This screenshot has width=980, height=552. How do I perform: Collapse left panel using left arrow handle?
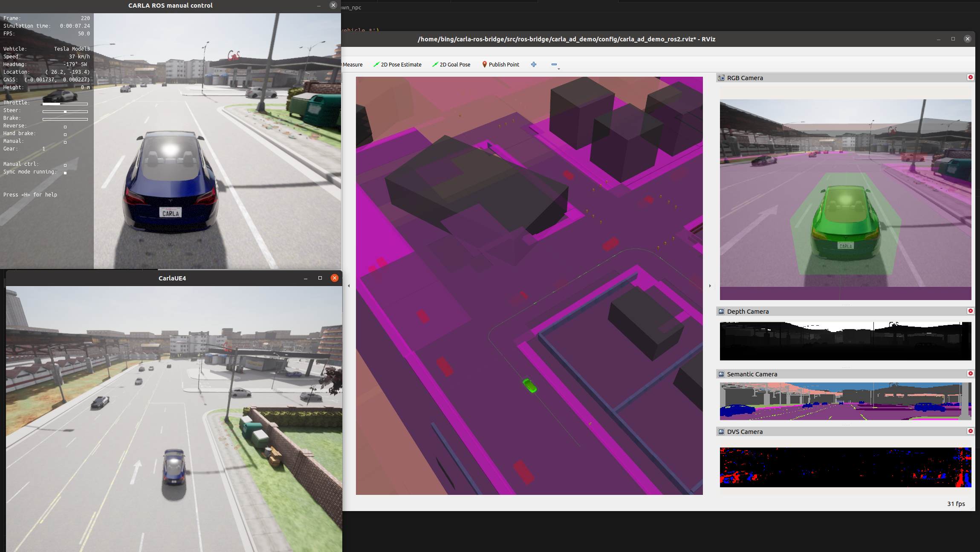[349, 286]
